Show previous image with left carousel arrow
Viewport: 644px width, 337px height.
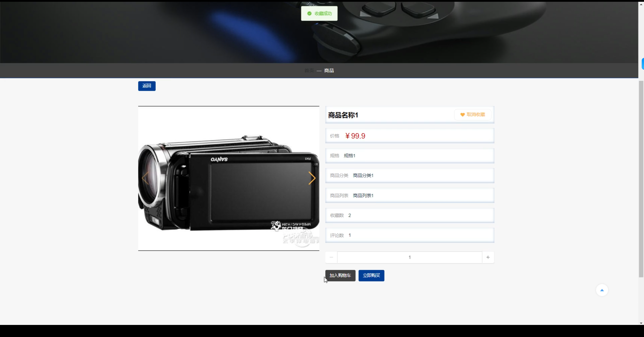(x=145, y=178)
